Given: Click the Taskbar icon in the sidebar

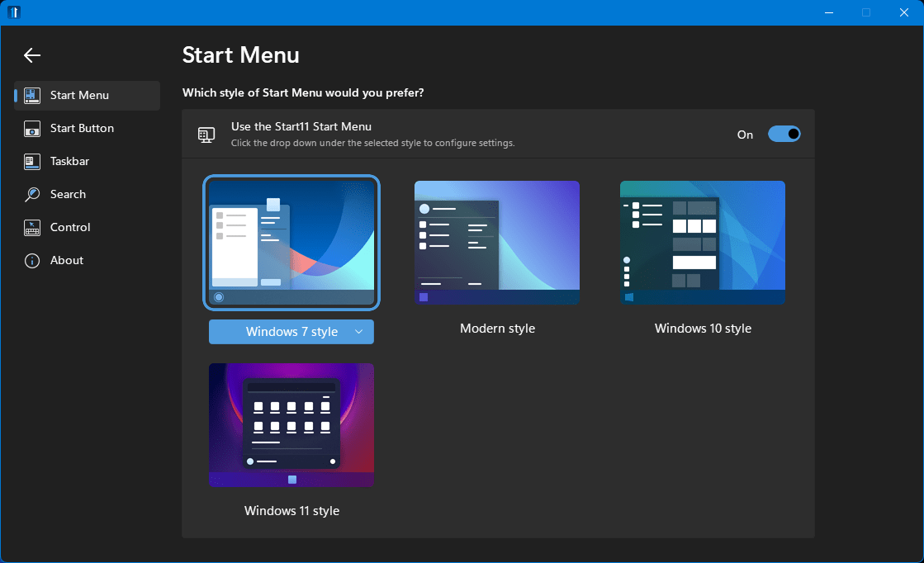Looking at the screenshot, I should (32, 162).
